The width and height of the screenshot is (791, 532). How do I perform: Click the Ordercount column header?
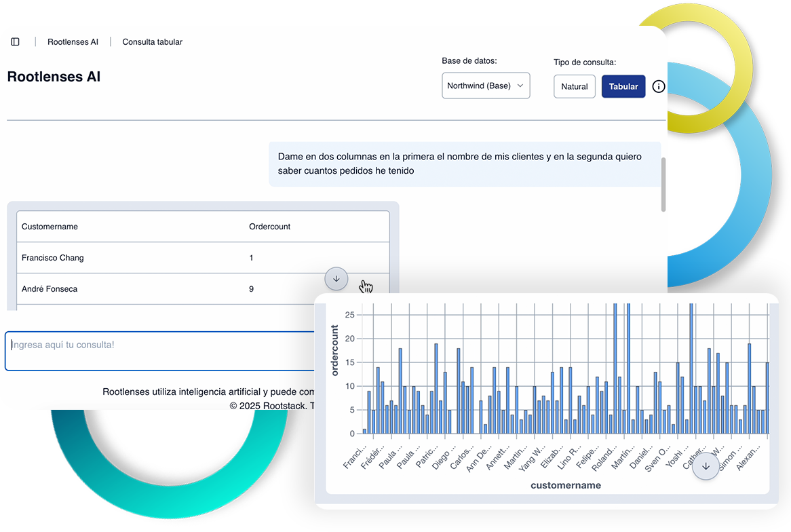(269, 227)
